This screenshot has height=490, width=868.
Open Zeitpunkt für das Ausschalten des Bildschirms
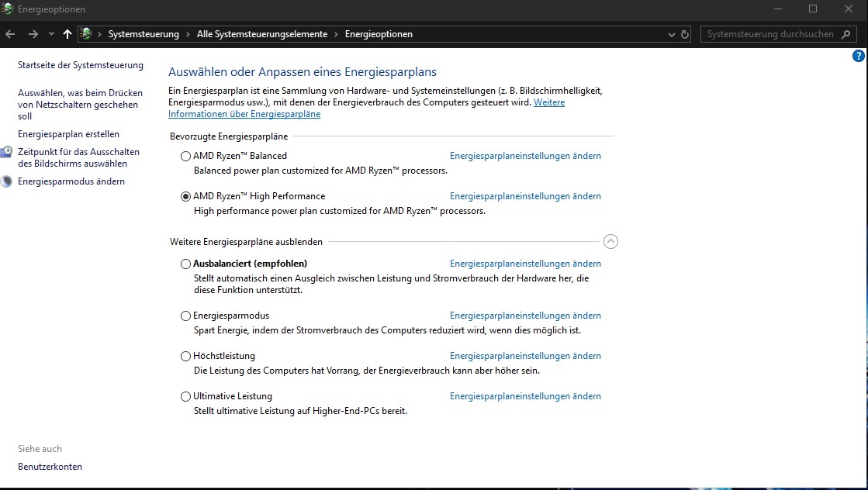pyautogui.click(x=78, y=157)
